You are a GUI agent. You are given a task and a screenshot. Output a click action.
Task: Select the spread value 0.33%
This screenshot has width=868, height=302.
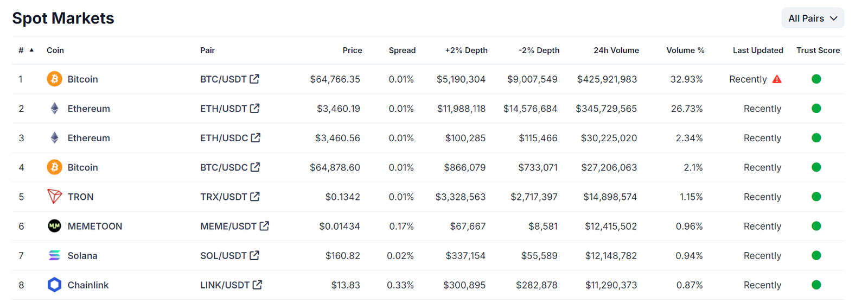coord(400,285)
